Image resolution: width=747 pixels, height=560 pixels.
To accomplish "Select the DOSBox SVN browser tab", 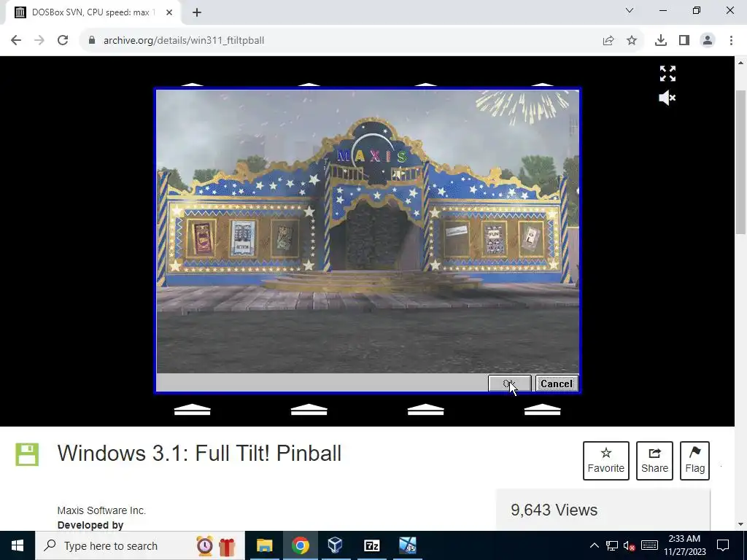I will pyautogui.click(x=93, y=12).
